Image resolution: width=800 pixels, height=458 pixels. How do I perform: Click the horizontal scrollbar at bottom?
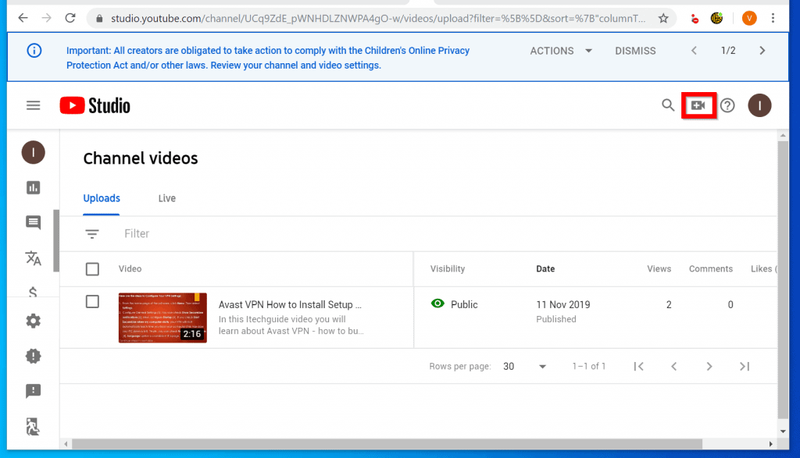coord(387,444)
